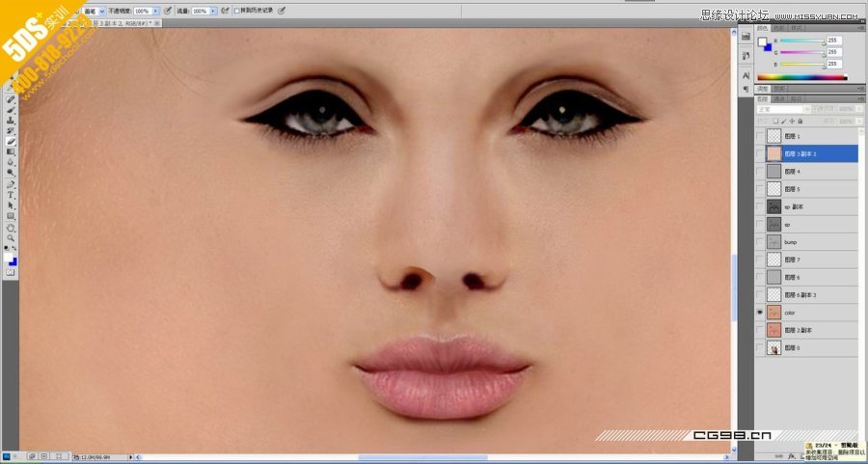This screenshot has height=464, width=868.
Task: Open the Paragraph panel icon
Action: click(x=746, y=89)
